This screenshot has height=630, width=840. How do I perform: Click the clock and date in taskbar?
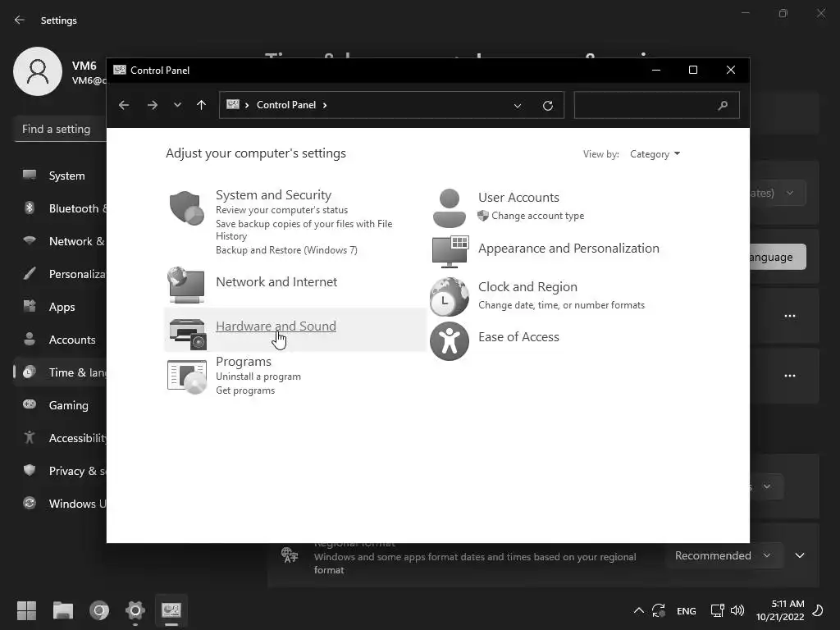coord(780,610)
